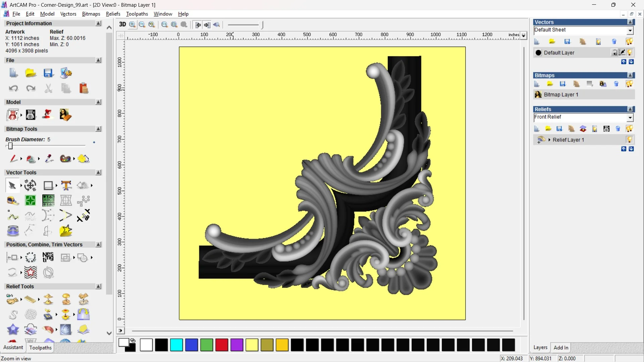
Task: Switch to the Toolpaths tab
Action: tap(40, 348)
